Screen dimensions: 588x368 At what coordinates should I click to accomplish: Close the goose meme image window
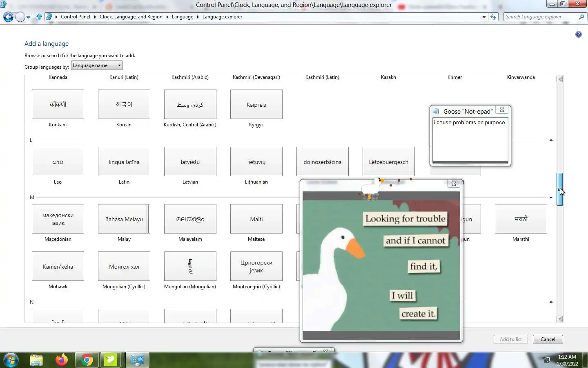454,184
